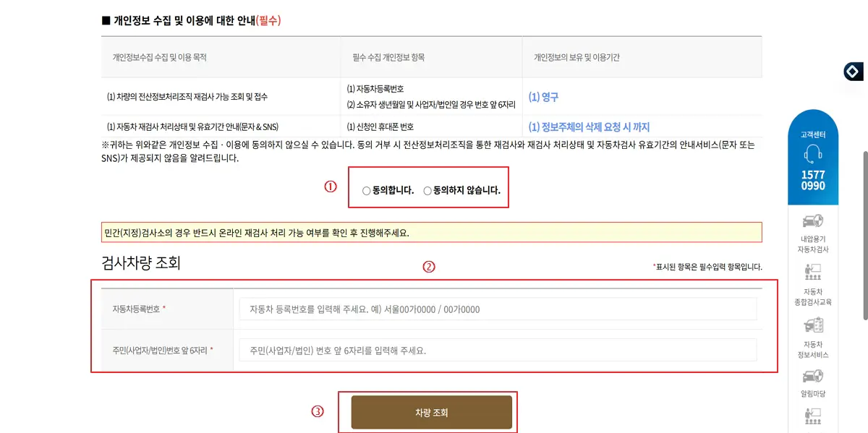Viewport: 868px width, 433px height.
Task: Click the 자동차 정보서비스 text link
Action: [813, 350]
